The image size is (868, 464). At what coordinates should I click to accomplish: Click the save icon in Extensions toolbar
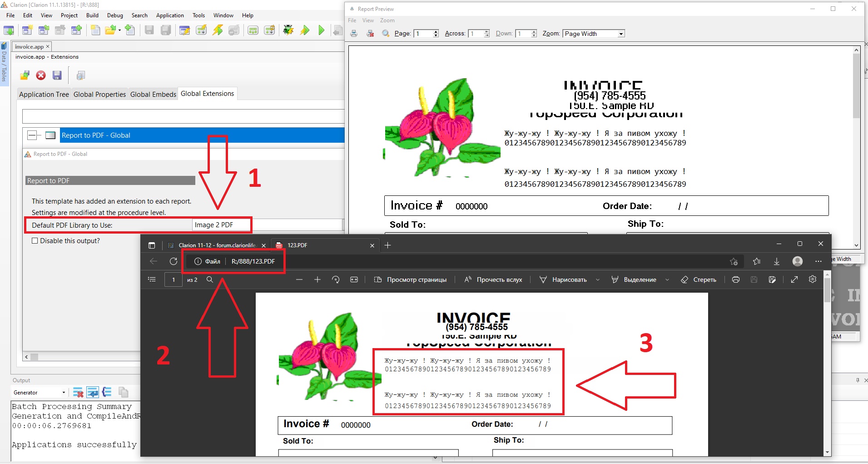[x=57, y=75]
